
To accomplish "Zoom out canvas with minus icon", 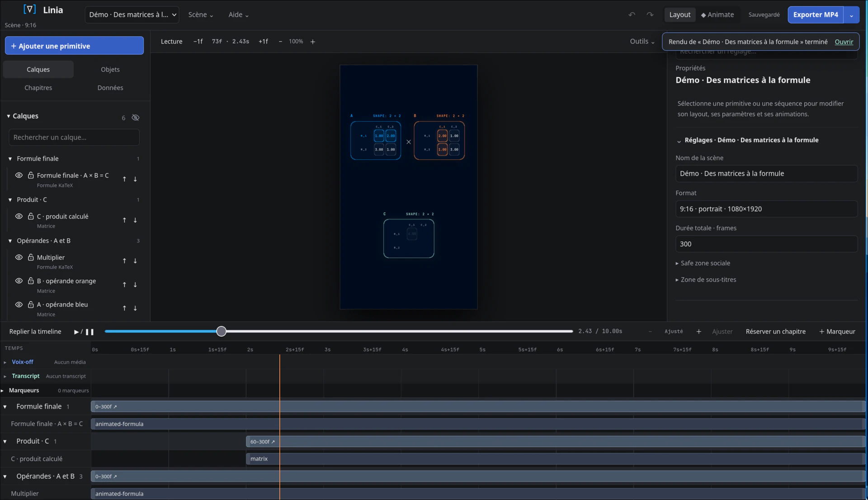I will point(280,42).
